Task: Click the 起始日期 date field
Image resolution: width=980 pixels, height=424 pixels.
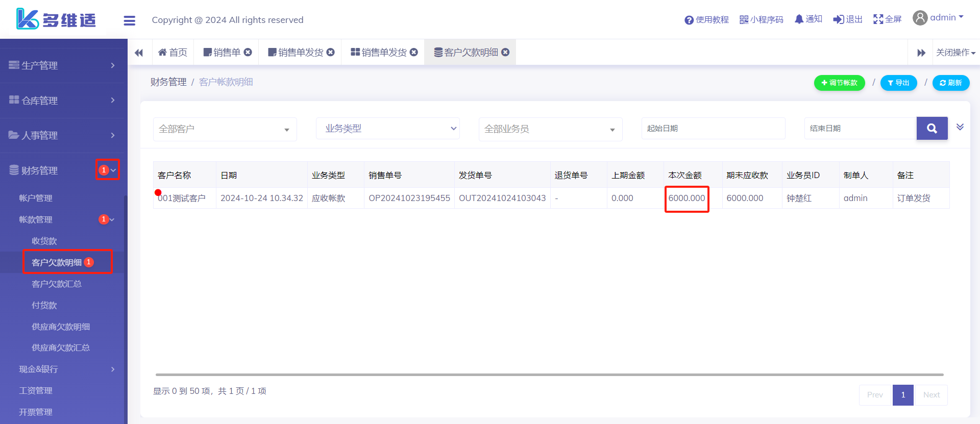Action: (713, 129)
